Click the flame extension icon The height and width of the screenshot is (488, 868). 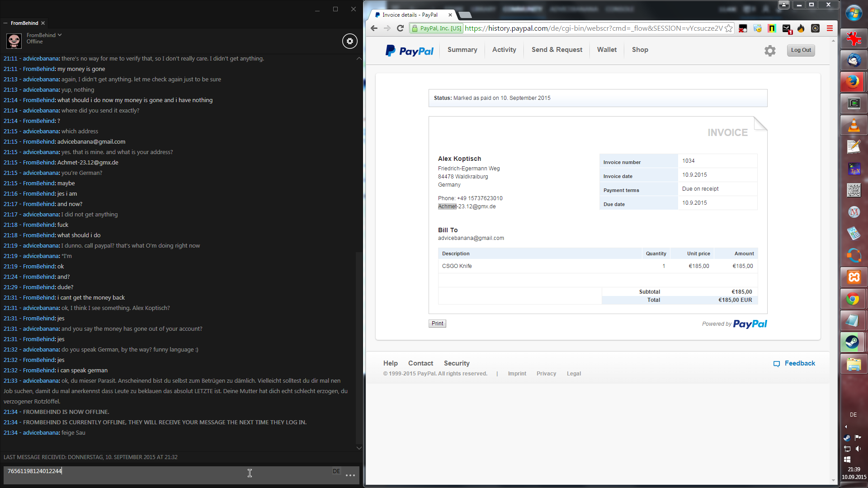coord(801,28)
